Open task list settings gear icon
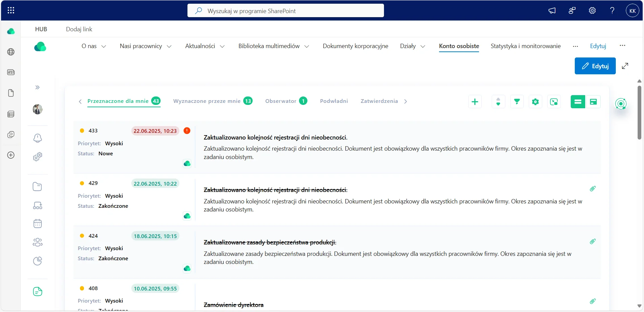 point(535,102)
